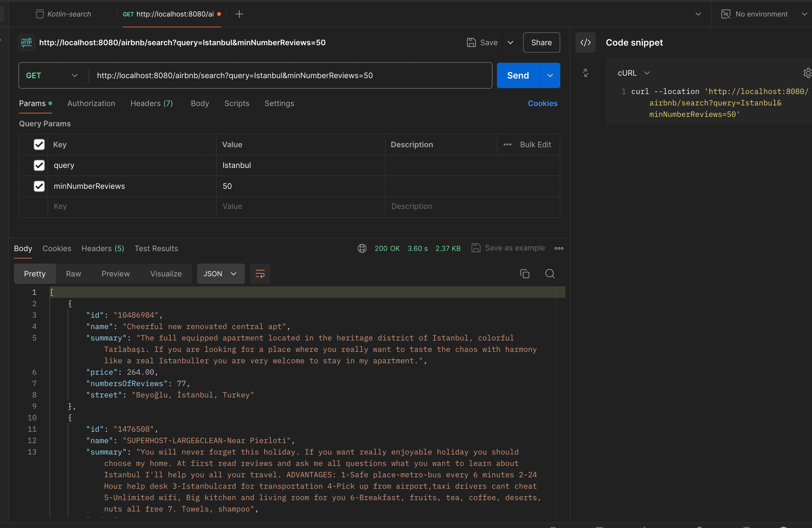Click the No environment icon
The height and width of the screenshot is (528, 812).
click(725, 14)
